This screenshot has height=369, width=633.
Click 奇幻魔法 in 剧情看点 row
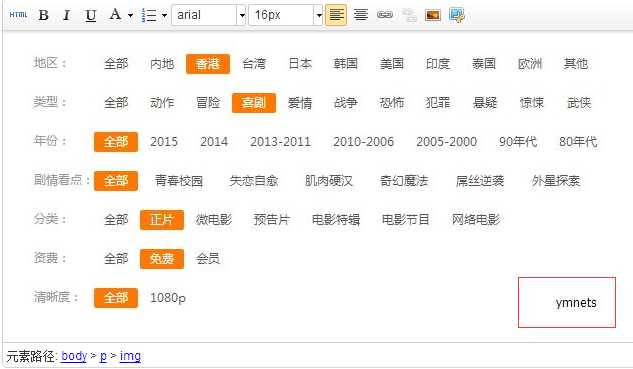click(x=404, y=181)
